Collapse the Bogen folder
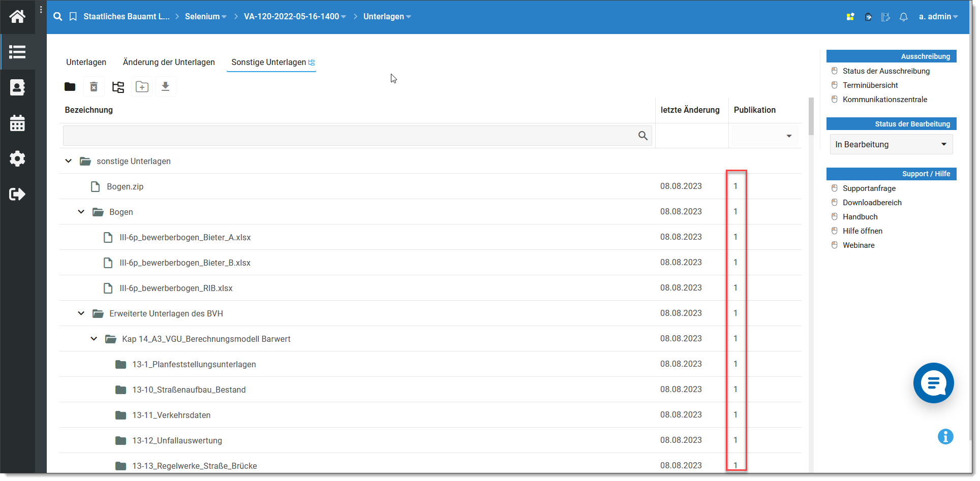This screenshot has width=980, height=481. tap(81, 212)
